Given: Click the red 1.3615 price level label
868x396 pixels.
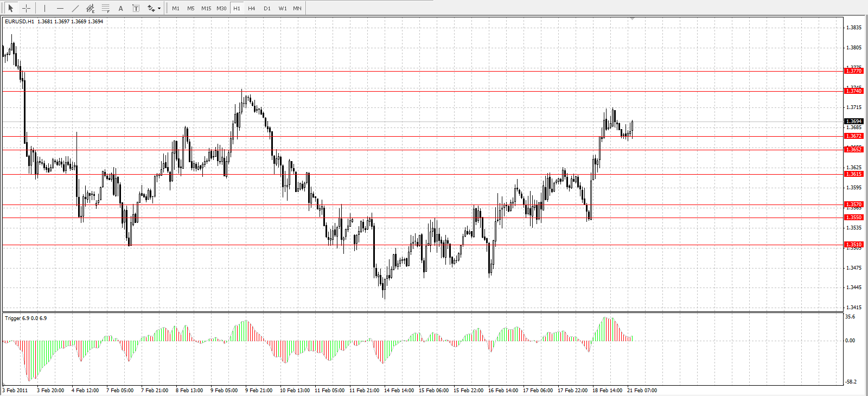Looking at the screenshot, I should 854,174.
